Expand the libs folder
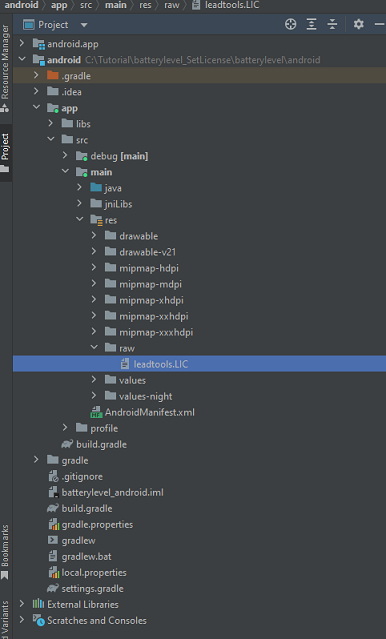Image resolution: width=386 pixels, height=639 pixels. pos(51,123)
